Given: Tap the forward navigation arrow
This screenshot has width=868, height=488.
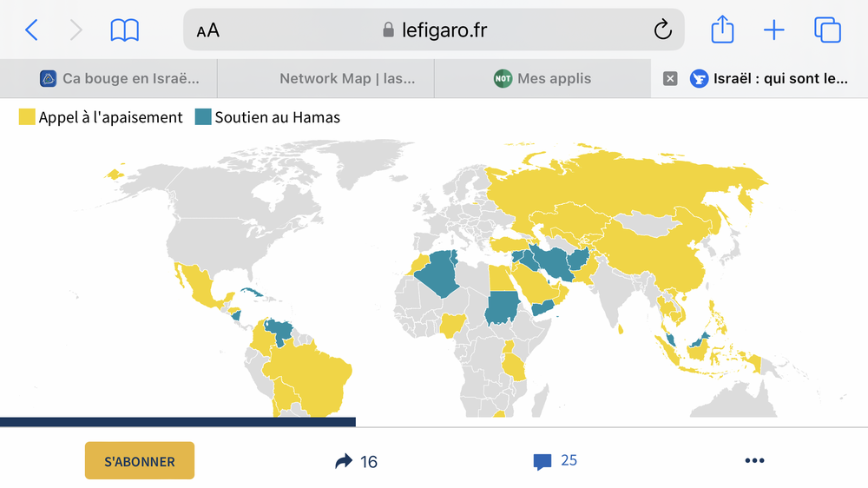Looking at the screenshot, I should 76,31.
